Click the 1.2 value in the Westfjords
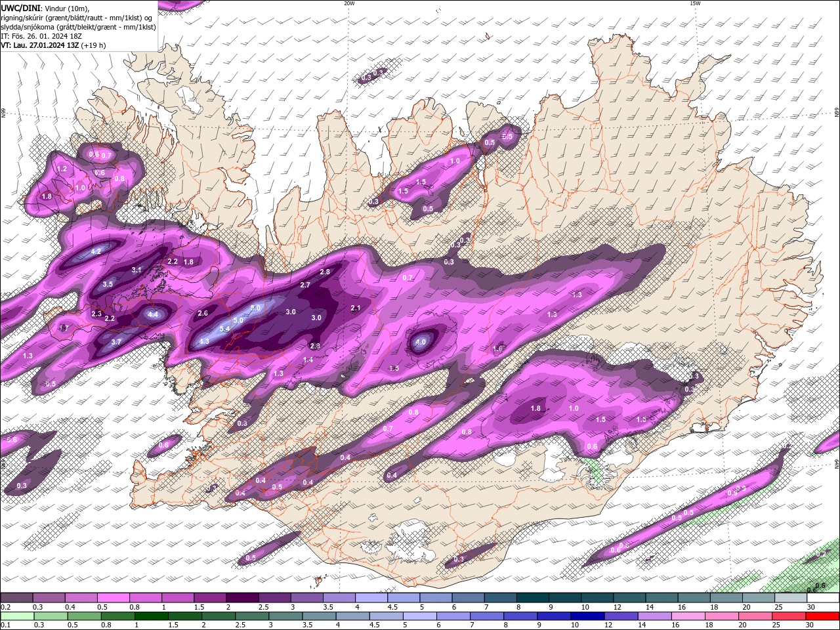The width and height of the screenshot is (840, 630). pyautogui.click(x=62, y=169)
